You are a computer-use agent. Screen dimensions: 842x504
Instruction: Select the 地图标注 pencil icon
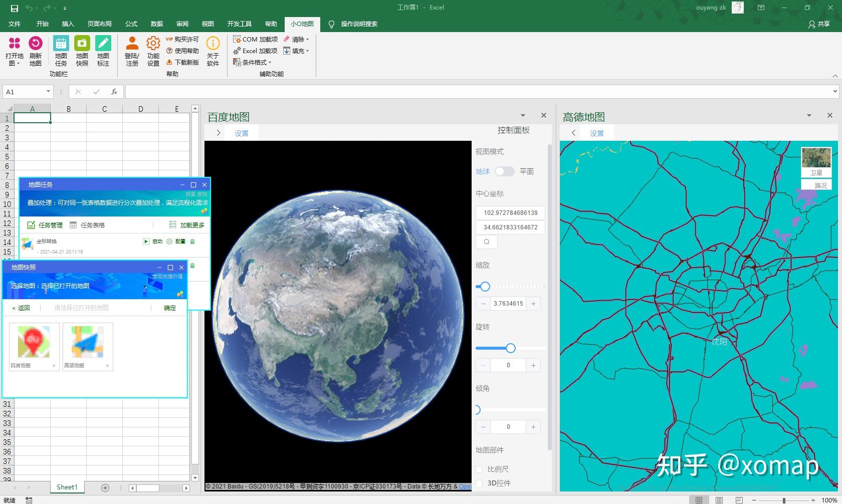pyautogui.click(x=103, y=44)
